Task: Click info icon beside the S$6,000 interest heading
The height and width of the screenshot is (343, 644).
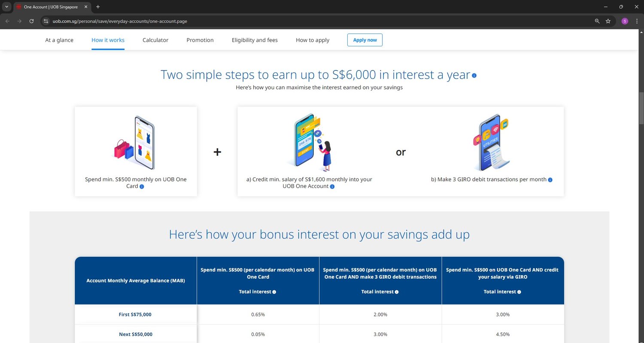Action: point(474,76)
